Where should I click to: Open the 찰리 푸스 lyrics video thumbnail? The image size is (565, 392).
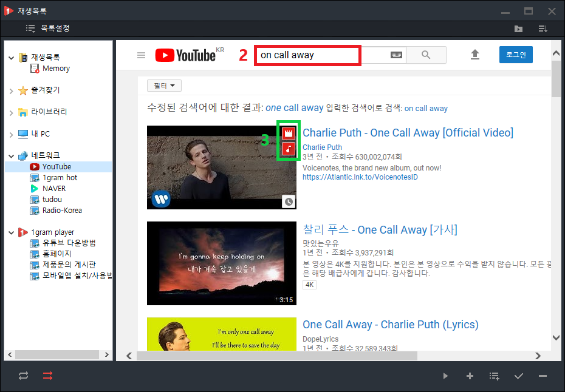pos(222,263)
